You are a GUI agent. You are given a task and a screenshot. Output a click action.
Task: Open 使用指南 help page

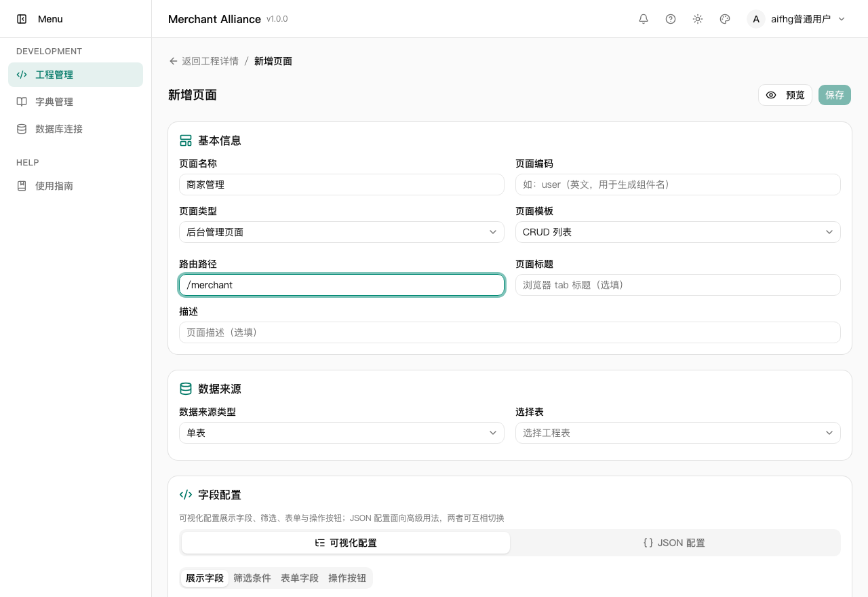(x=76, y=186)
